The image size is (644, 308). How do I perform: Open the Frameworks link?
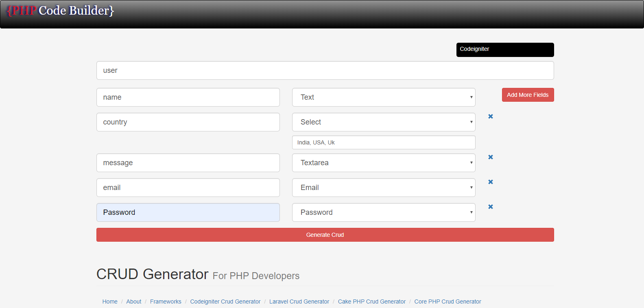click(x=166, y=301)
